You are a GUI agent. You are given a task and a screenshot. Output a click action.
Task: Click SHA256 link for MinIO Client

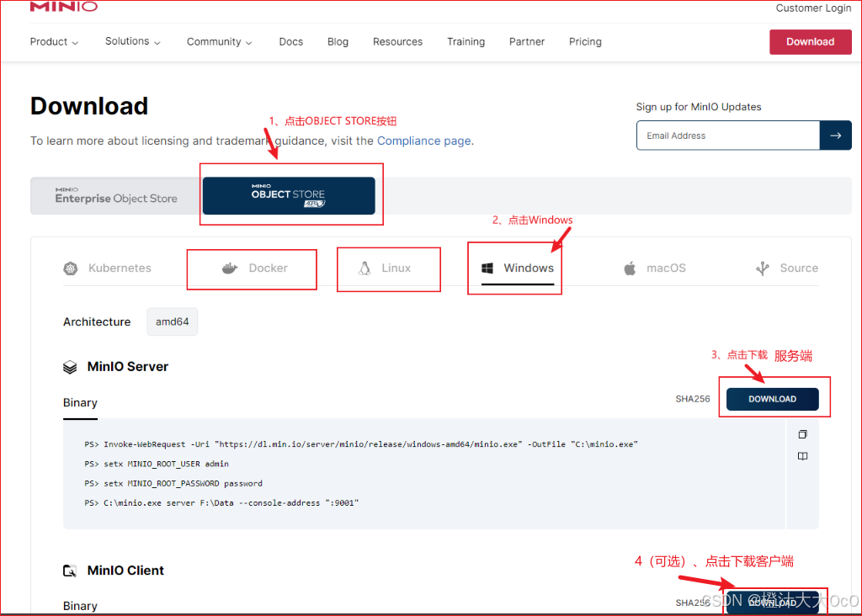point(693,603)
